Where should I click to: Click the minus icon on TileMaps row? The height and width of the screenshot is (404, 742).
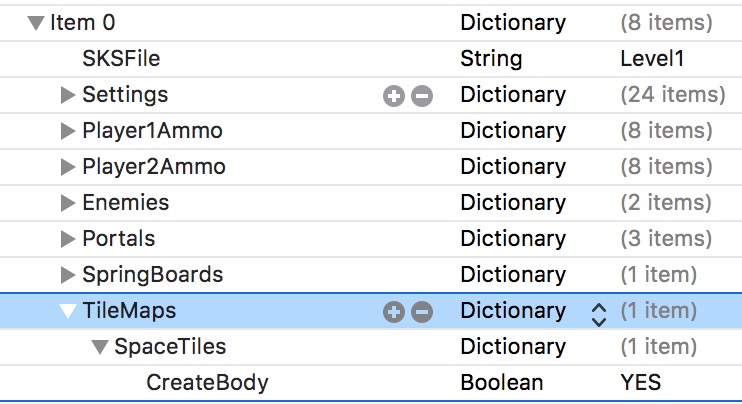[x=422, y=312]
